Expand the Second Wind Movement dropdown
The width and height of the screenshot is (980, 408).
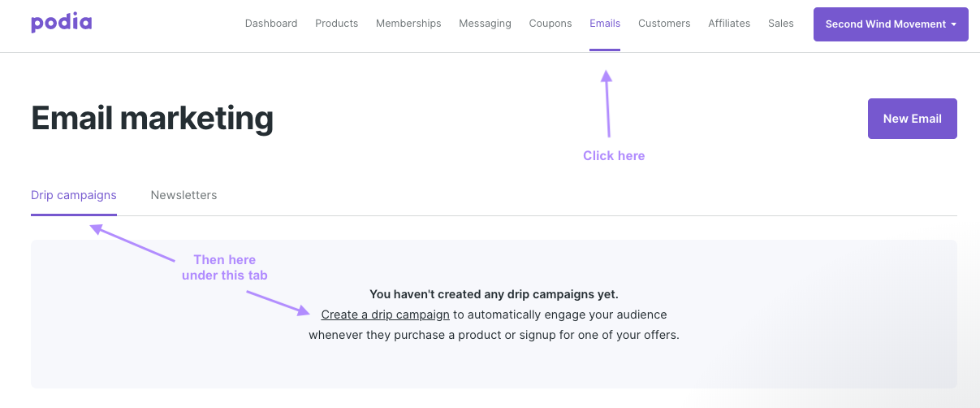[891, 24]
